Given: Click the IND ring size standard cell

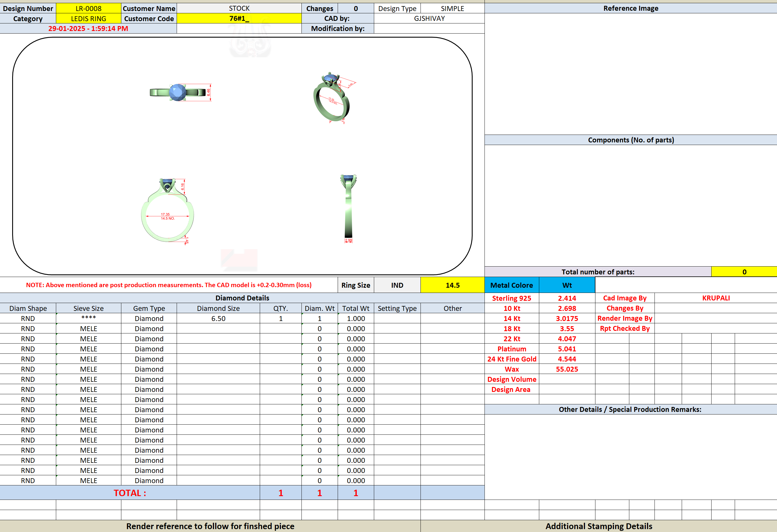Looking at the screenshot, I should click(x=397, y=285).
